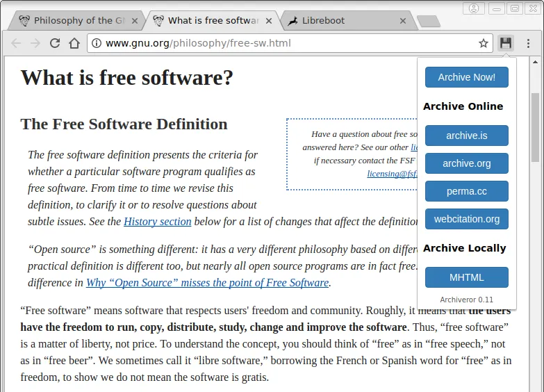
Task: Open the Chrome three-dot menu
Action: tap(528, 43)
